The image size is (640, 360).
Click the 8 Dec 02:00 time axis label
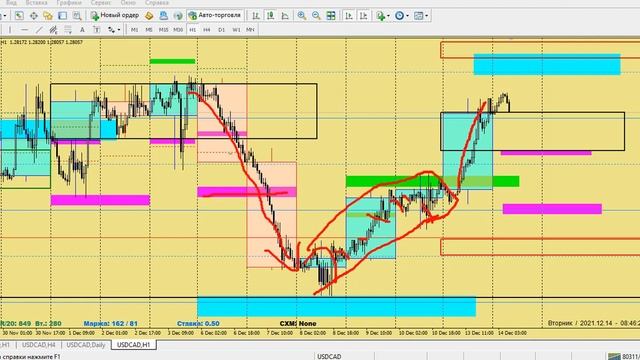click(x=313, y=333)
